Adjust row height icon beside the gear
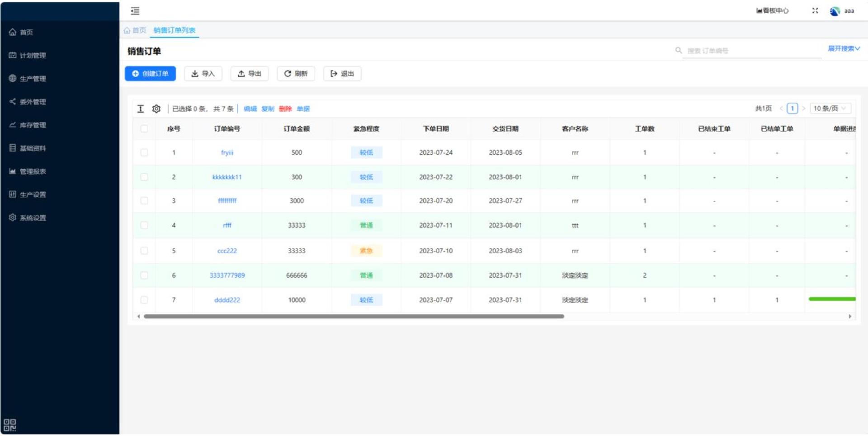The width and height of the screenshot is (868, 436). point(141,109)
